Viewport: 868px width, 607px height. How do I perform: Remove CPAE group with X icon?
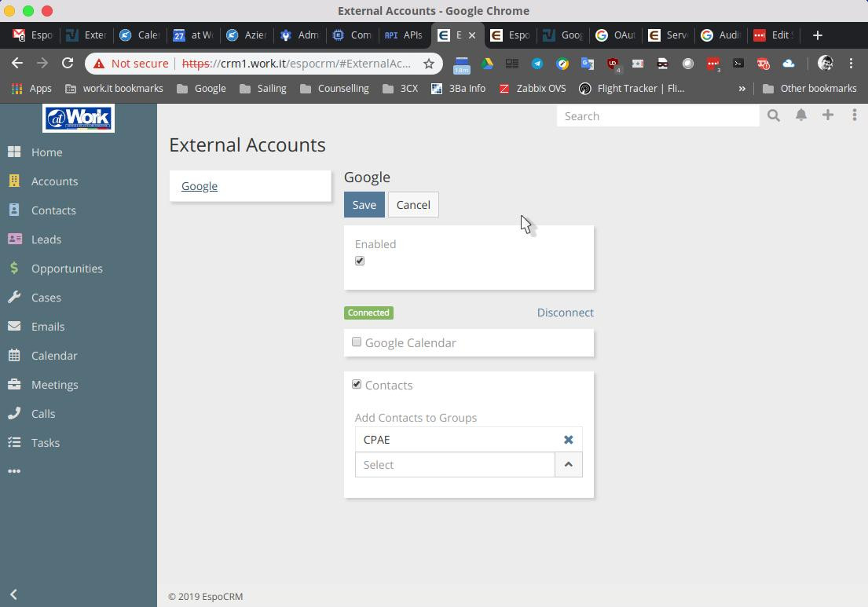(x=568, y=440)
